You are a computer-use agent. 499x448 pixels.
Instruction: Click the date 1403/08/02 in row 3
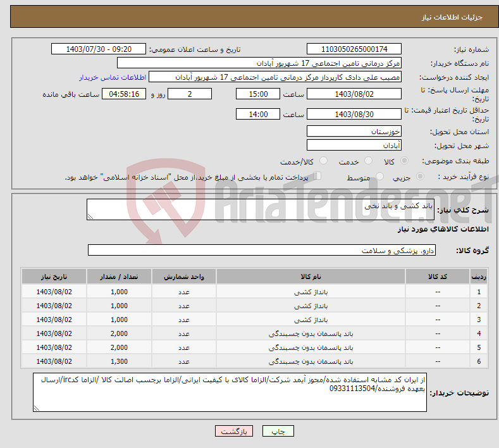coord(54,320)
